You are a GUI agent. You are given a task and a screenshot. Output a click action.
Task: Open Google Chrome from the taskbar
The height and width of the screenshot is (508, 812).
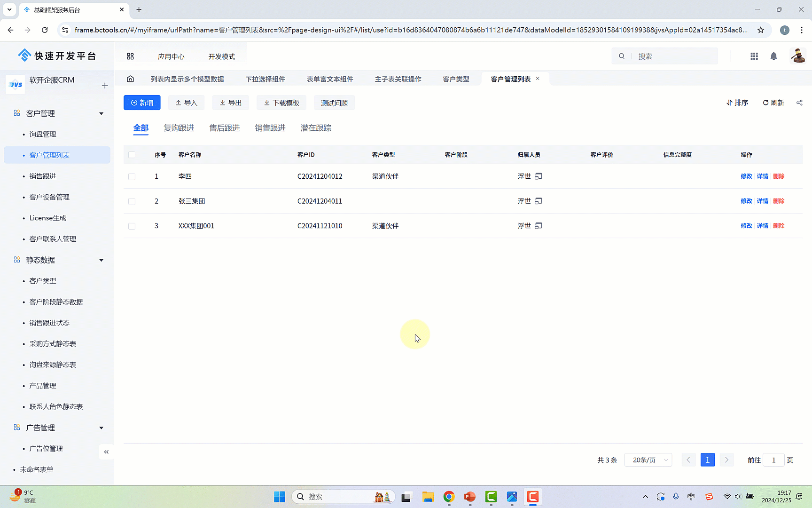[449, 497]
